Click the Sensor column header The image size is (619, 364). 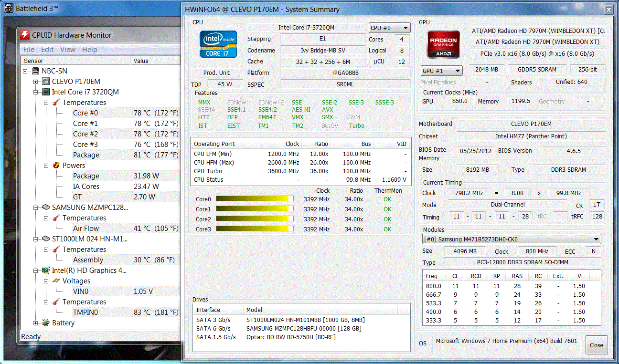pos(76,61)
